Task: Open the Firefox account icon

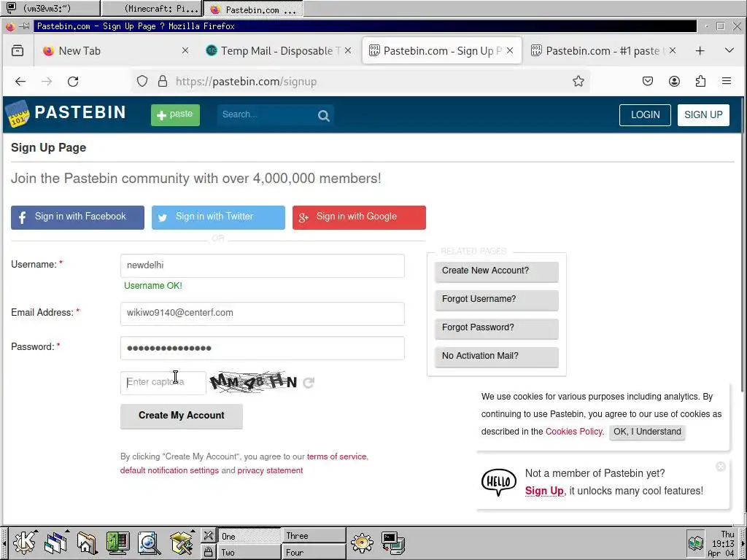Action: [x=674, y=82]
